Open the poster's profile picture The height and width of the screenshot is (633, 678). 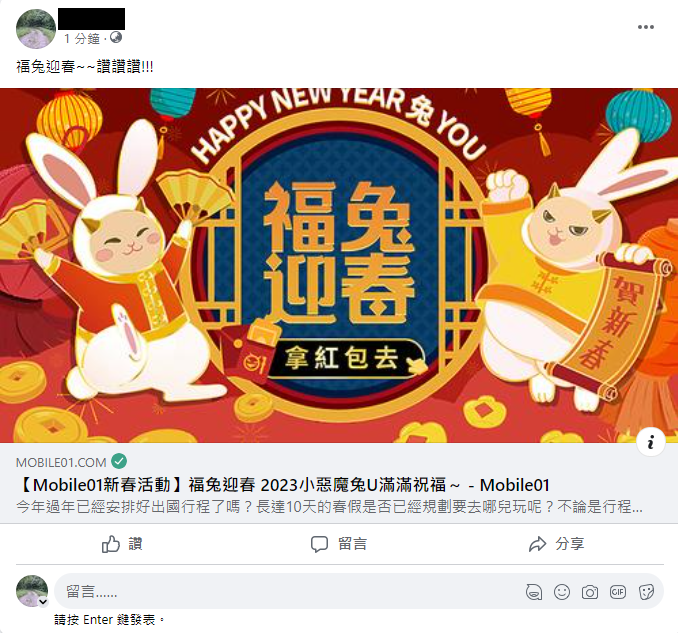[36, 29]
